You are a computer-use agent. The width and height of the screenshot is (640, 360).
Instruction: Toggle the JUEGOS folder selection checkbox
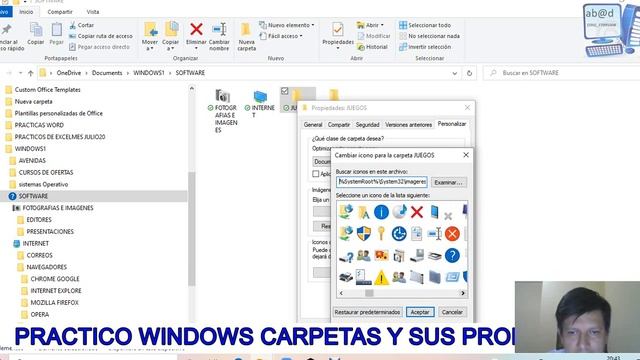[284, 91]
